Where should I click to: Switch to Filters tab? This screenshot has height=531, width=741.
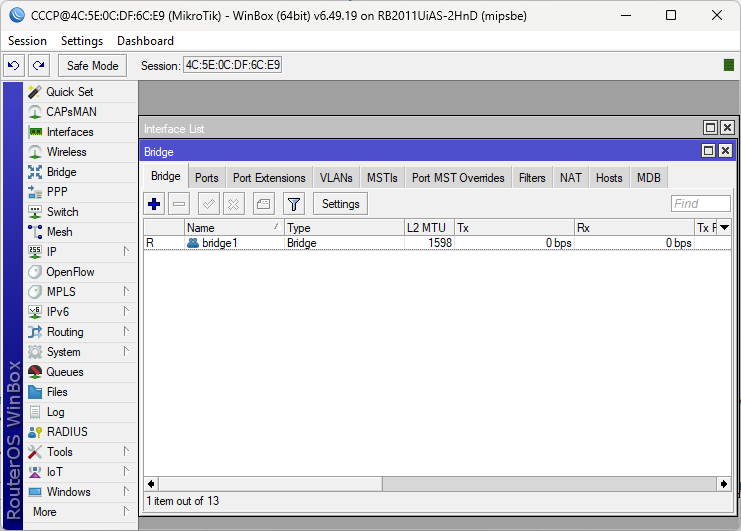point(532,178)
